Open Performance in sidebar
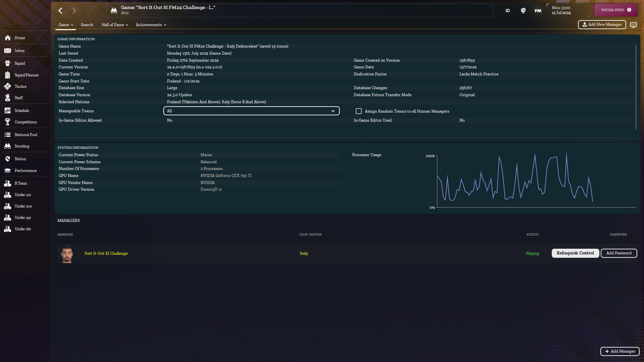This screenshot has height=362, width=644. tap(25, 171)
